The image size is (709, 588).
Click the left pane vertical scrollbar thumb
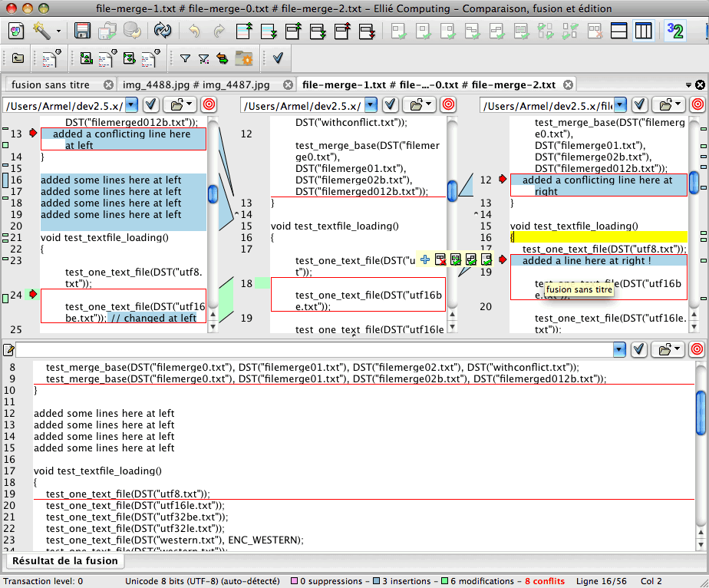[x=213, y=194]
